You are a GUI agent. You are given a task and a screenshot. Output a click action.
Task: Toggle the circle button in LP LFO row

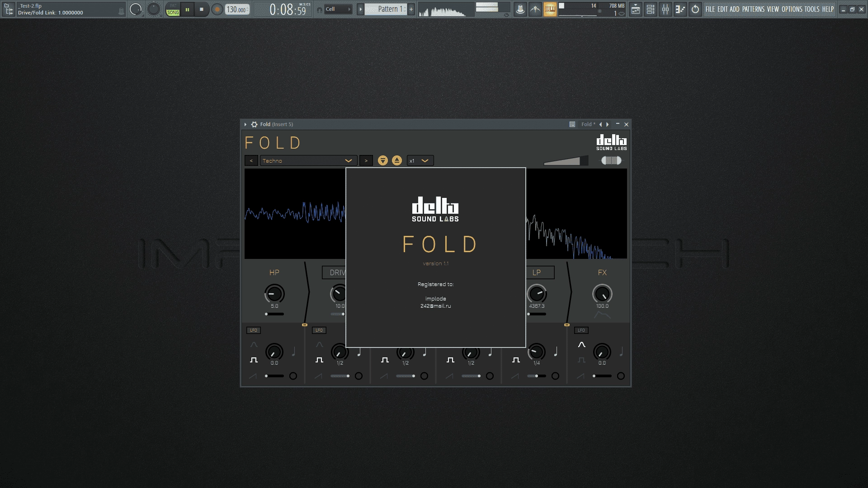coord(555,376)
